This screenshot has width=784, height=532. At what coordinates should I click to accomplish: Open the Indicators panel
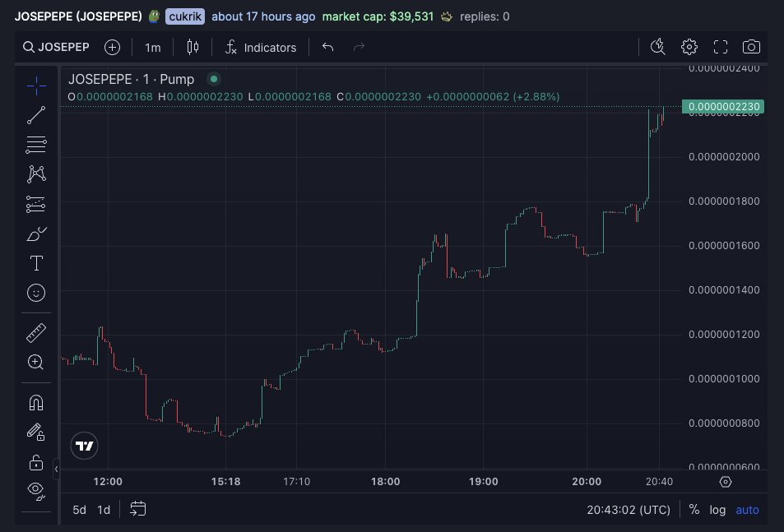click(x=261, y=47)
